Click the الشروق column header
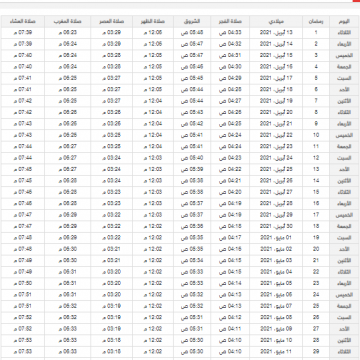The height and width of the screenshot is (360, 360). click(x=192, y=21)
